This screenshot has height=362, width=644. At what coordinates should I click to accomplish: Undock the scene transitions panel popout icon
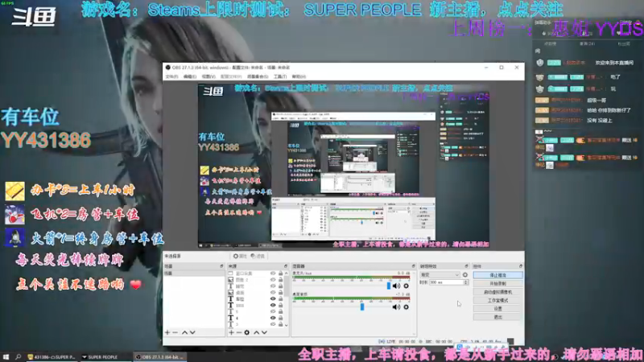(466, 266)
